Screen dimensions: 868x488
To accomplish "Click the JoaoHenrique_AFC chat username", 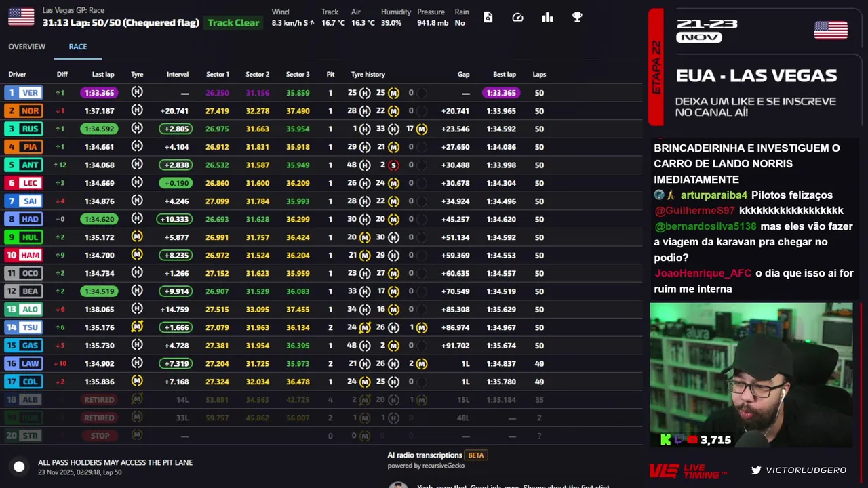I will click(703, 273).
